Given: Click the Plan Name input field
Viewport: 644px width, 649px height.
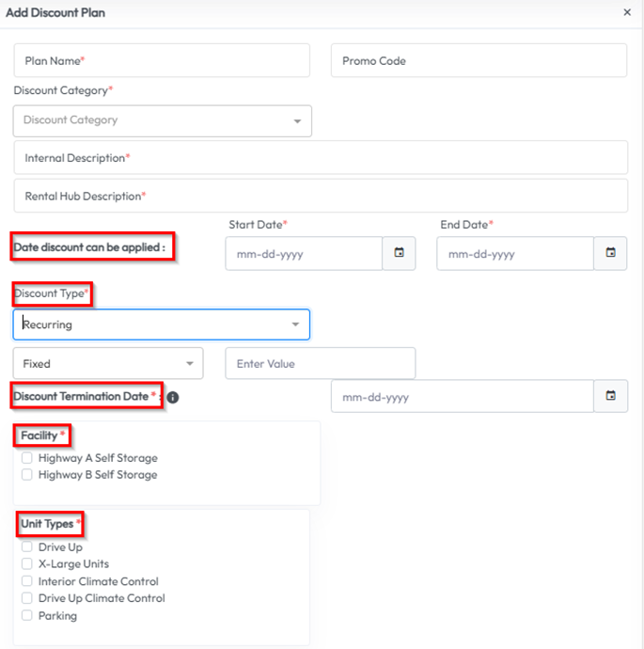Looking at the screenshot, I should 162,60.
